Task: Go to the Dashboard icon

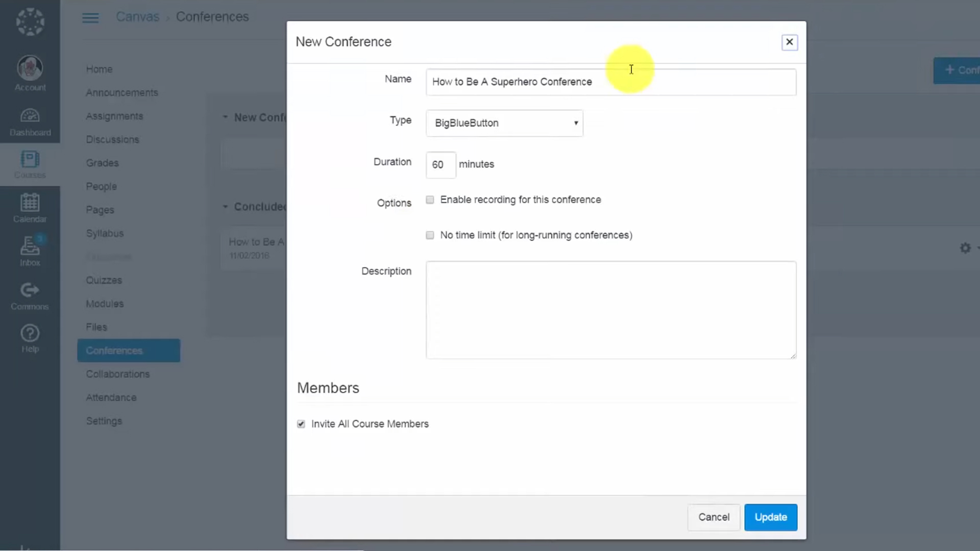Action: (30, 116)
